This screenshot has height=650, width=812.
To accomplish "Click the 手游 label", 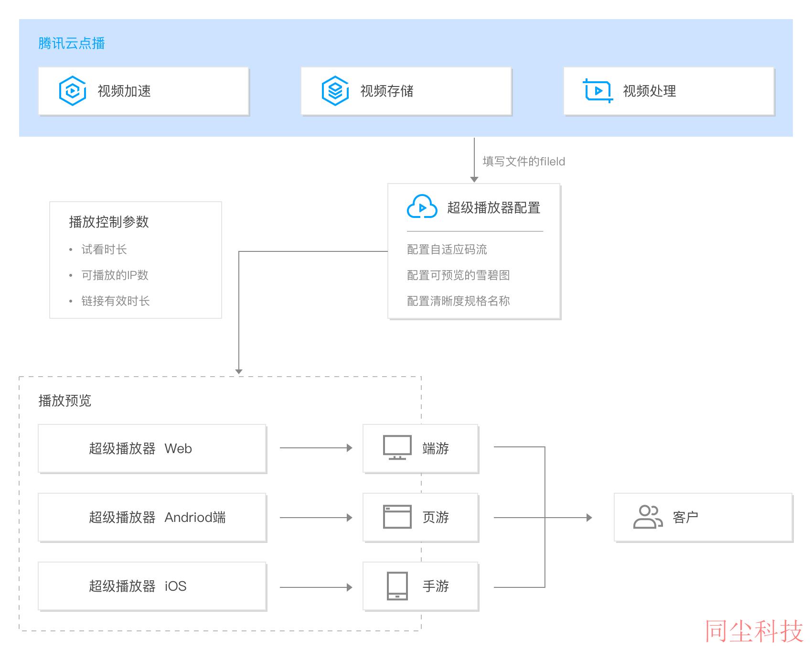I will click(436, 586).
